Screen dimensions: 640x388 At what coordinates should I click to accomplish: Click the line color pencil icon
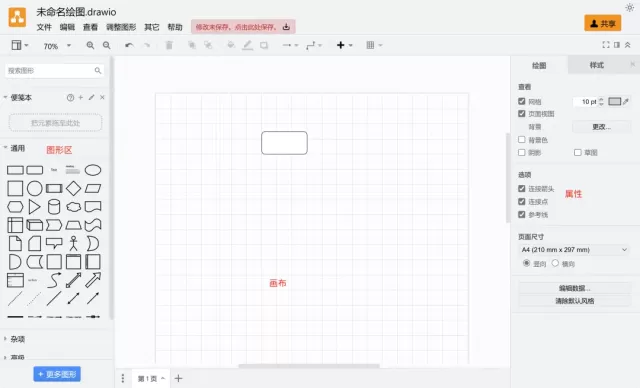pyautogui.click(x=247, y=45)
